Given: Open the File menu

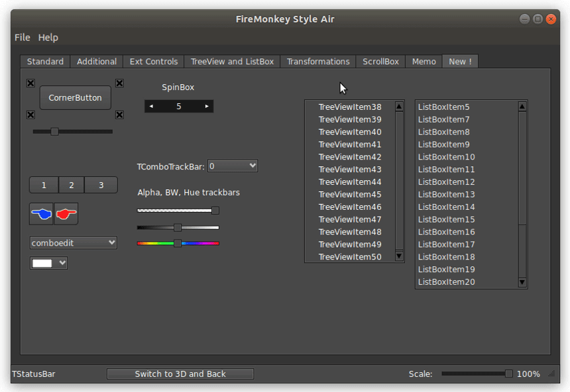Looking at the screenshot, I should click(22, 38).
